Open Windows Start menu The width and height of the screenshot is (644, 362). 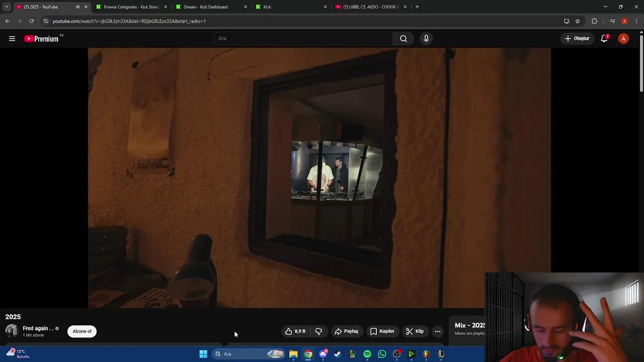(203, 354)
